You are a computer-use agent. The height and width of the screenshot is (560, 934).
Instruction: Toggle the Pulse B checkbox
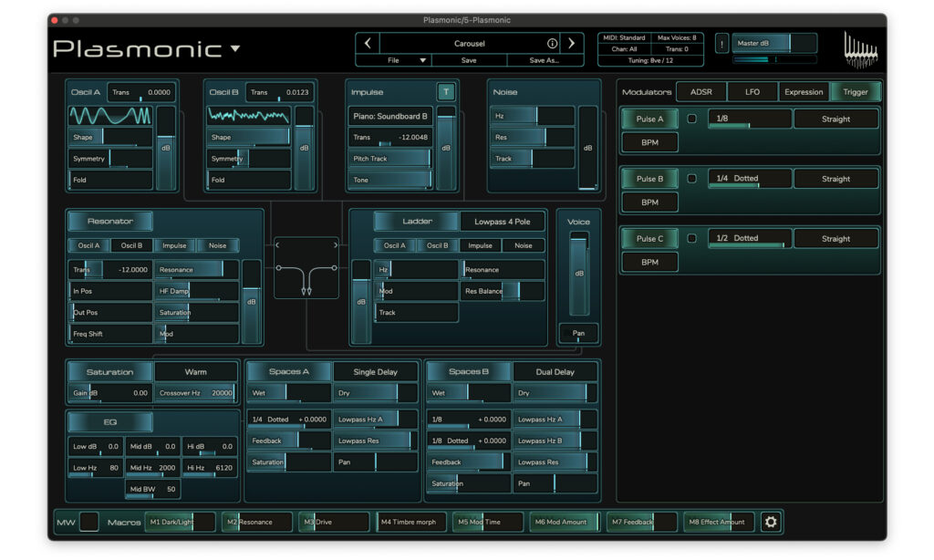point(691,179)
